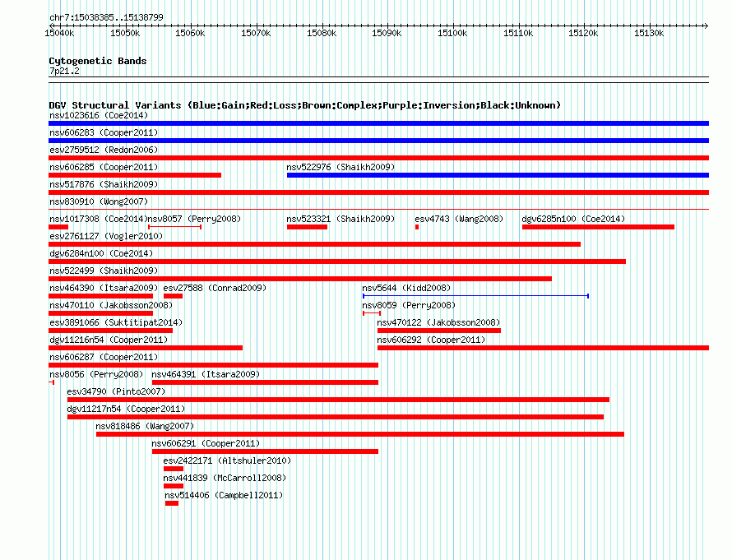
Task: Click the nsv470122 (Jakobsson2008) label
Action: click(438, 322)
